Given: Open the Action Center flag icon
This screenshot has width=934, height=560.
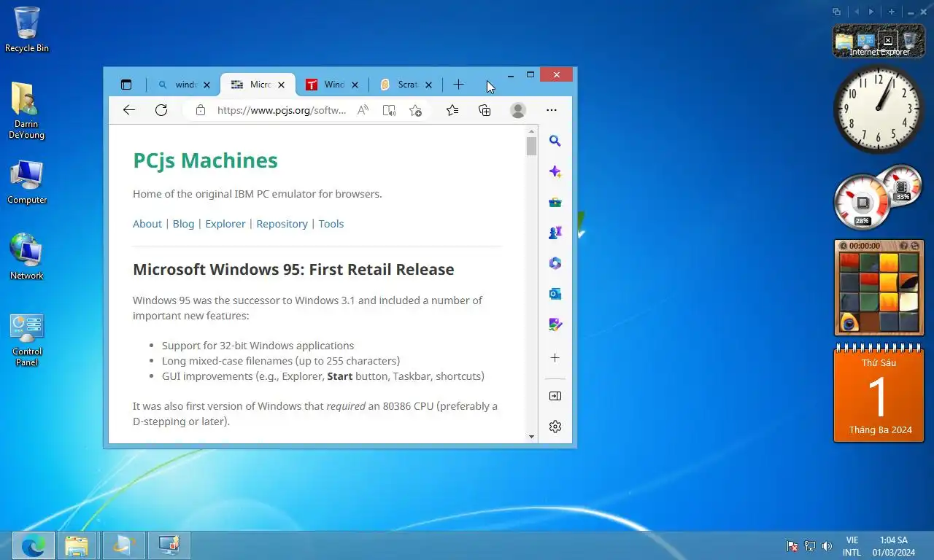Looking at the screenshot, I should click(x=792, y=546).
